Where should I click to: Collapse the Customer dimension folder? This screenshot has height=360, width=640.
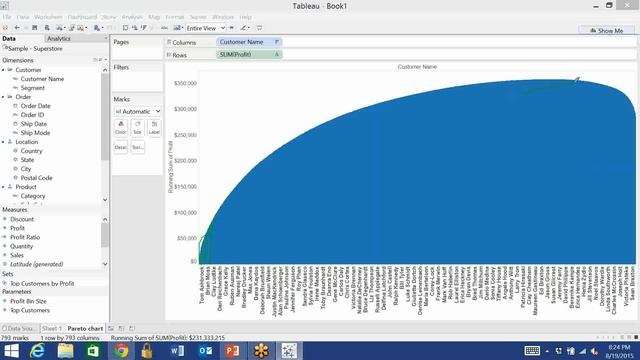pos(3,70)
